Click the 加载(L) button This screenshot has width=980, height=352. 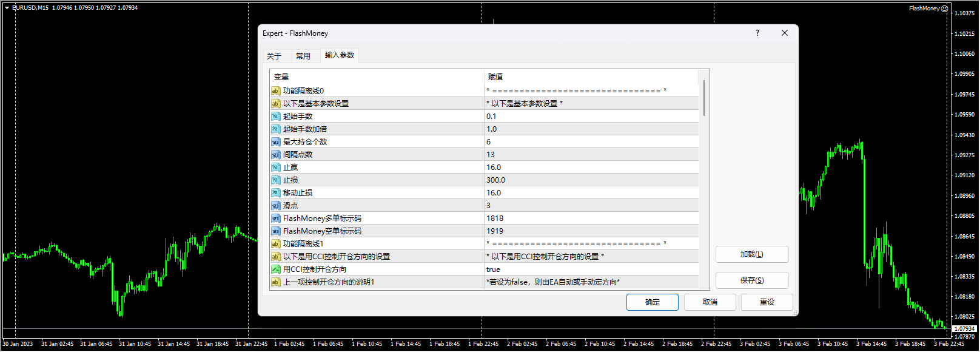752,254
